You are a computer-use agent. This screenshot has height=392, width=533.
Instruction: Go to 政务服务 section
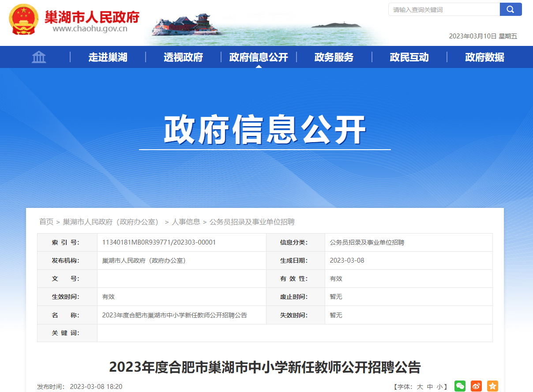[334, 57]
